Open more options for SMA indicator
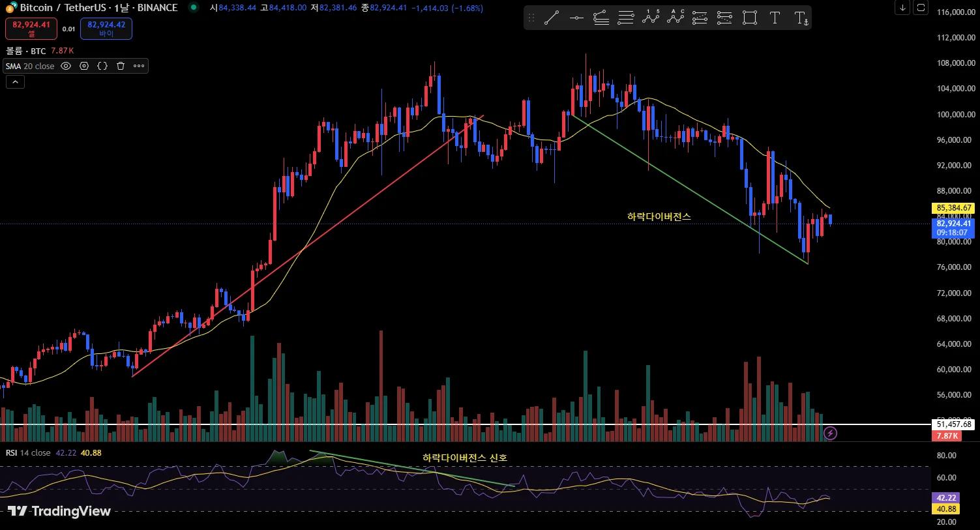The width and height of the screenshot is (980, 530). [139, 66]
